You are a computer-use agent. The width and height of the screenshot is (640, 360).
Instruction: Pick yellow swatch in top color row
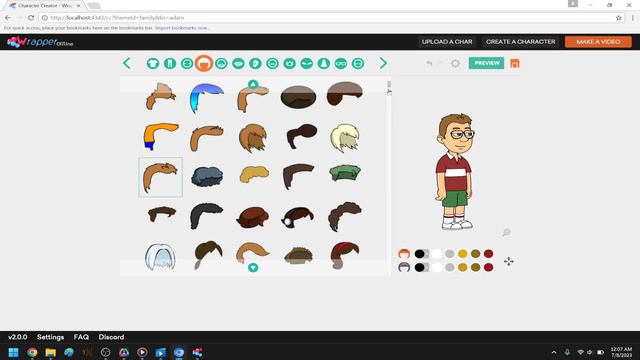click(462, 254)
